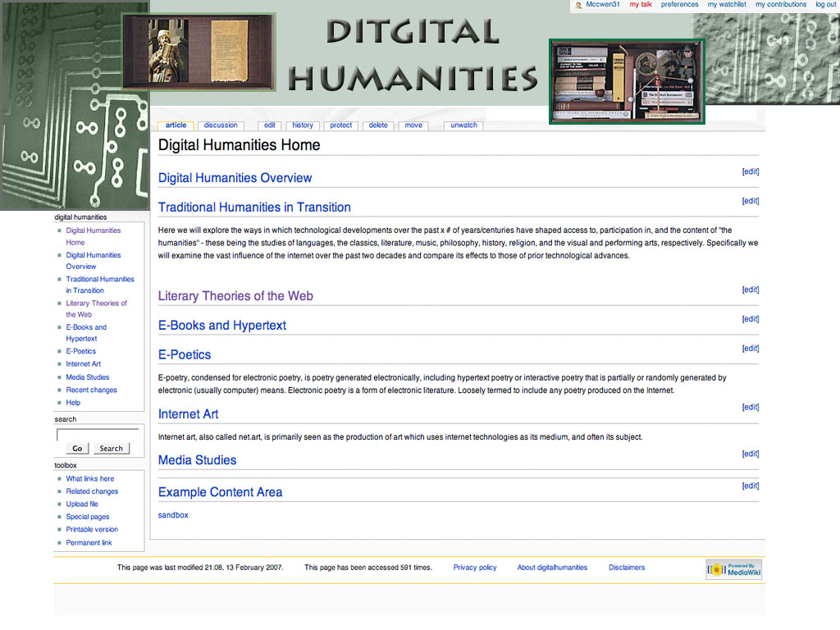Open E-Poetics heading link
The height and width of the screenshot is (630, 840).
tap(185, 354)
